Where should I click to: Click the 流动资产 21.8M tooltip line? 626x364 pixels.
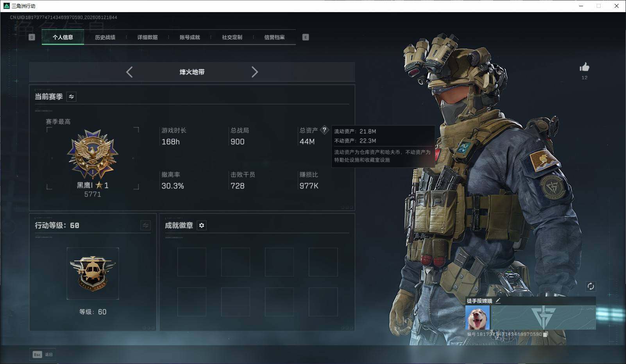pyautogui.click(x=355, y=131)
